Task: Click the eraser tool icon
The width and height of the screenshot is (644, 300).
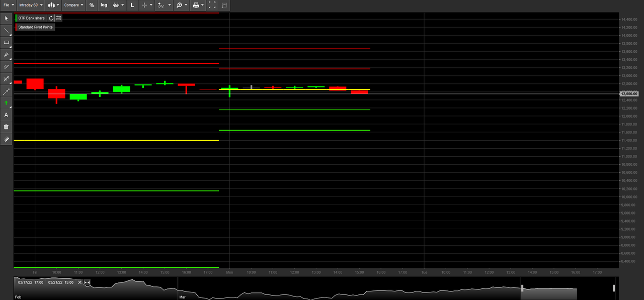Action: [7, 139]
